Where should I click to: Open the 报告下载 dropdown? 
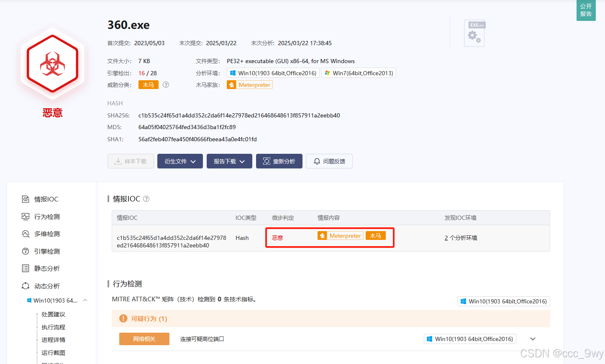[x=229, y=161]
